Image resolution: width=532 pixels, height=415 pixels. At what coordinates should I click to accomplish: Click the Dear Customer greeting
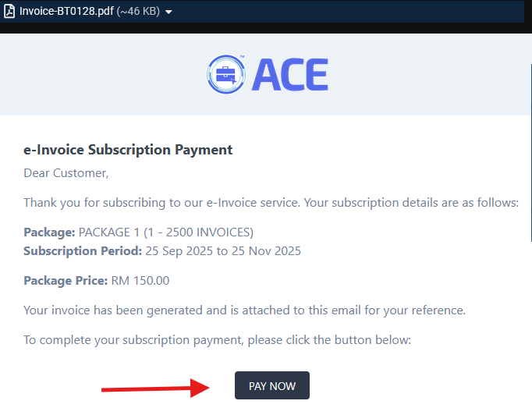click(66, 172)
